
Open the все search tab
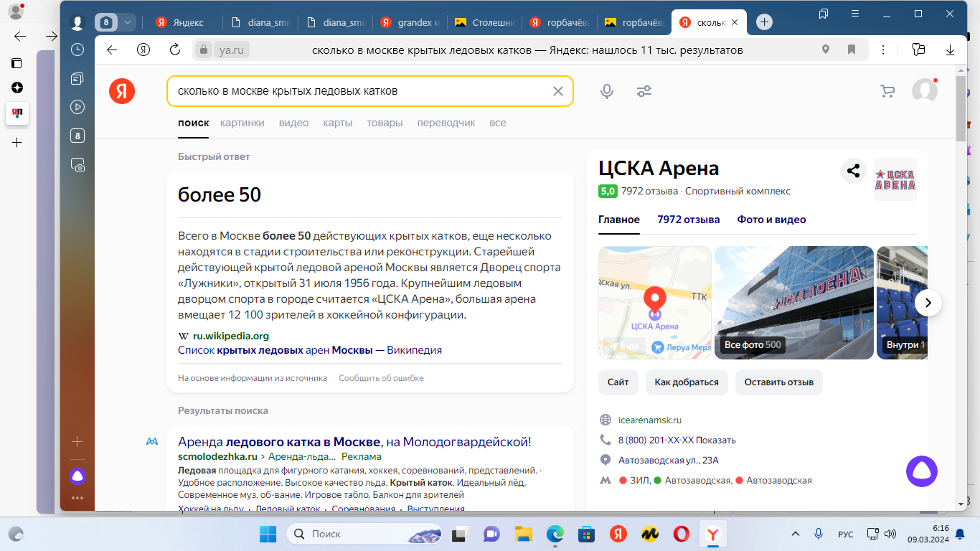(x=498, y=123)
